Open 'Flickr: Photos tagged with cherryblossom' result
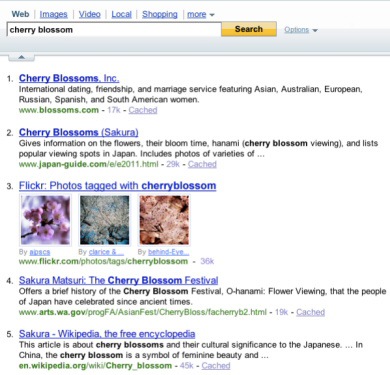Screen dimensions: 390x375 pos(117,186)
